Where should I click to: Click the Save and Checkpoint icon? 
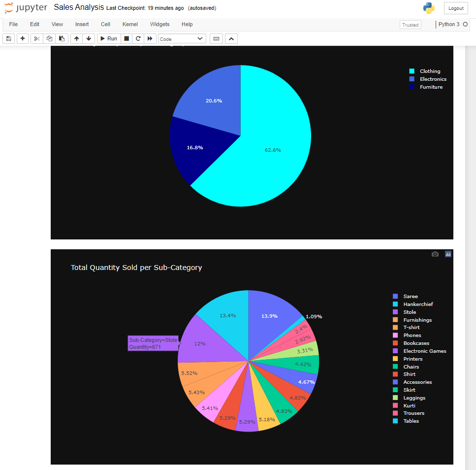(9, 38)
